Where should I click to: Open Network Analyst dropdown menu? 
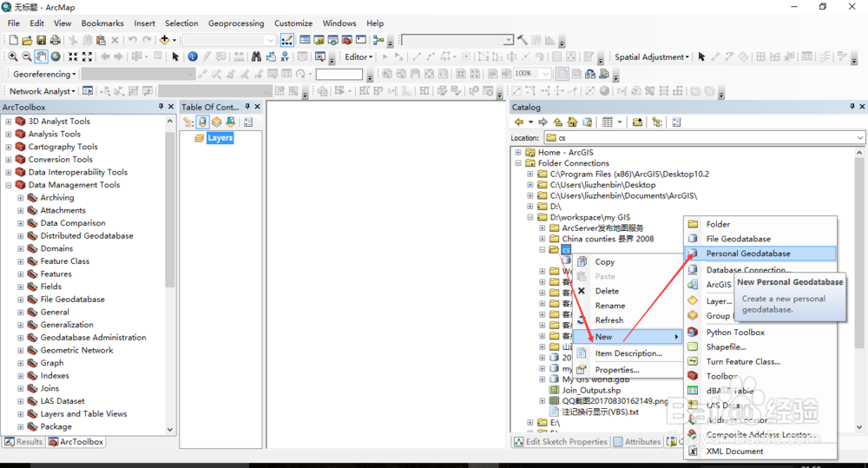[x=43, y=91]
